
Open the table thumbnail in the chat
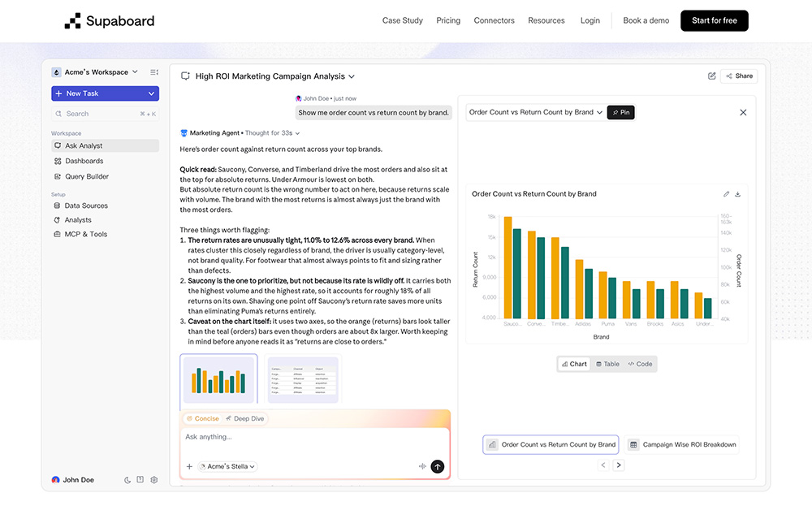(x=303, y=379)
